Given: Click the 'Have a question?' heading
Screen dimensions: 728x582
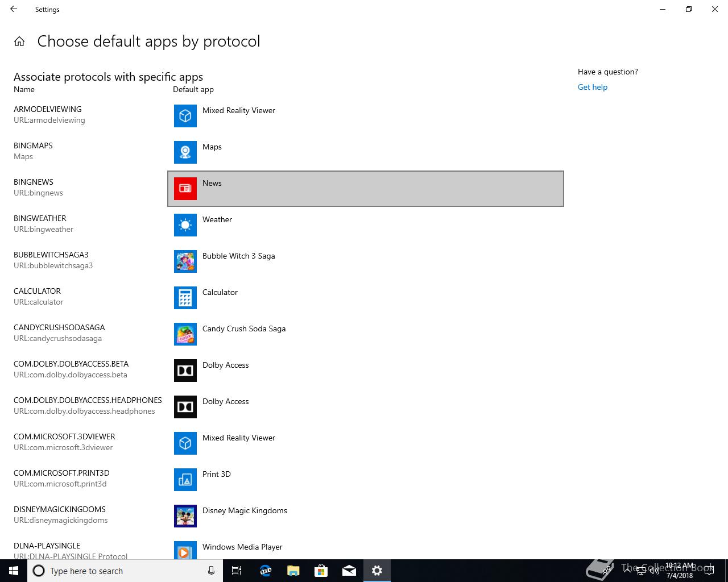Looking at the screenshot, I should click(608, 72).
